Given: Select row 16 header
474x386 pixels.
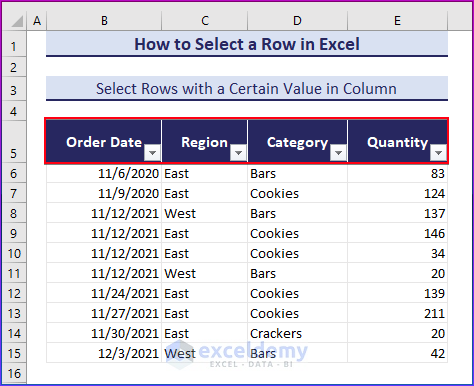Looking at the screenshot, I should [14, 373].
